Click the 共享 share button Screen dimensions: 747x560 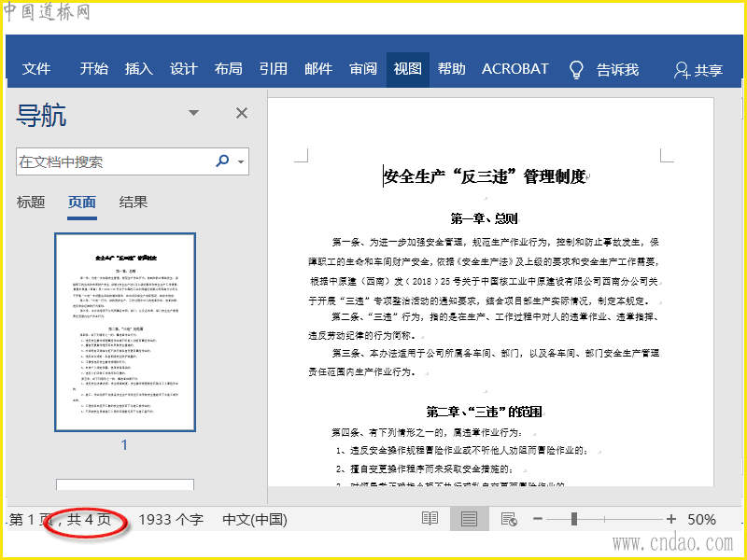pos(698,71)
